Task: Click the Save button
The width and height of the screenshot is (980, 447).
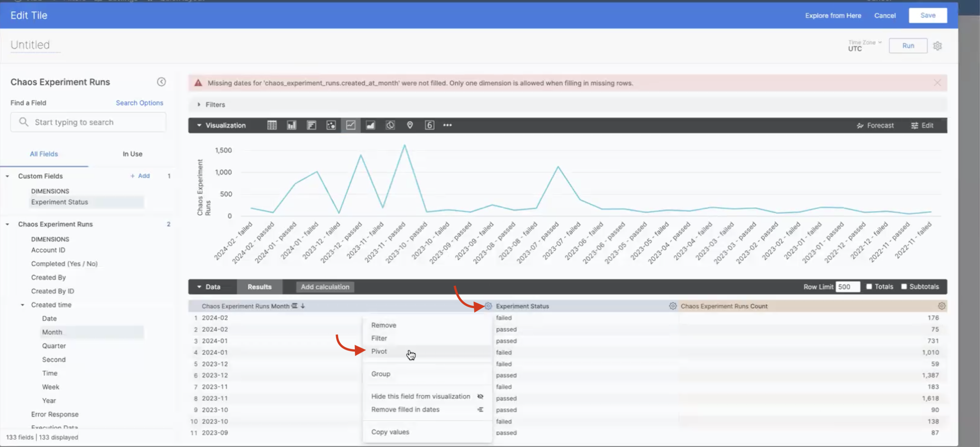Action: tap(928, 15)
